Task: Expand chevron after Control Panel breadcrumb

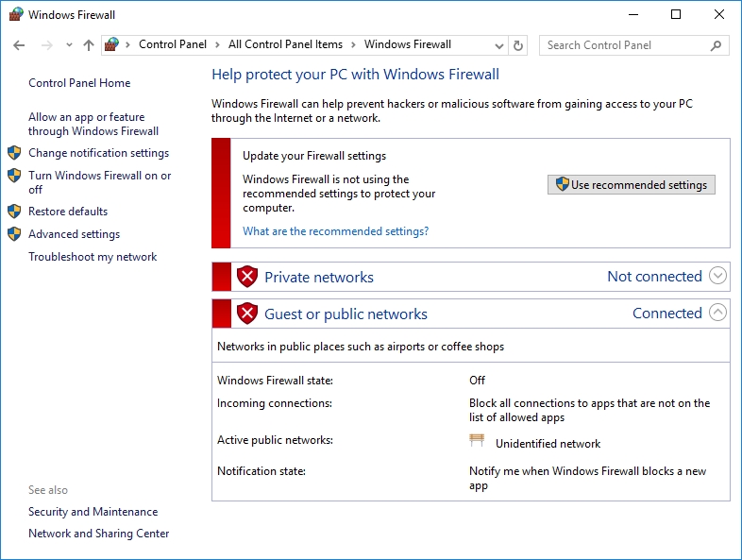Action: tap(217, 45)
